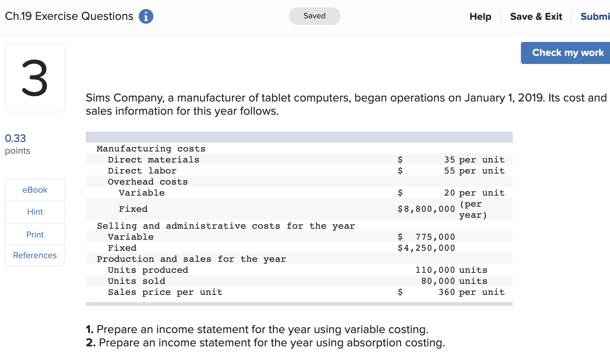The height and width of the screenshot is (364, 610).
Task: Click the Direct labor row label
Action: pos(142,171)
